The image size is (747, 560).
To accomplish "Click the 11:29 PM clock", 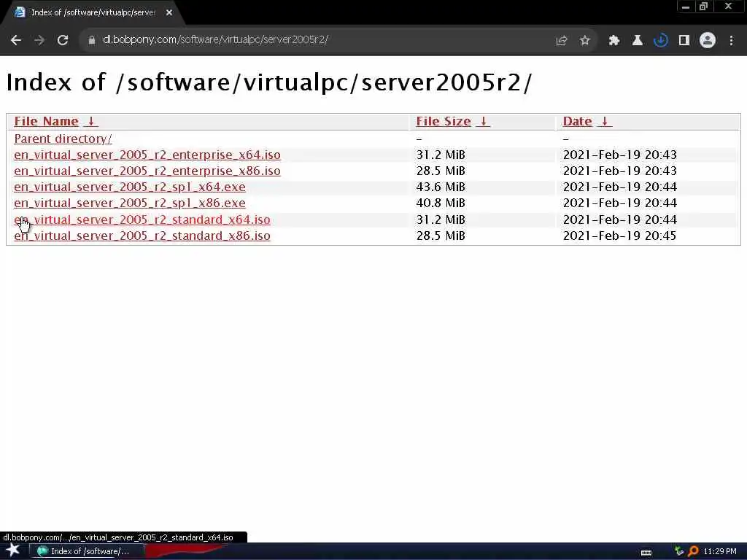I will (720, 551).
